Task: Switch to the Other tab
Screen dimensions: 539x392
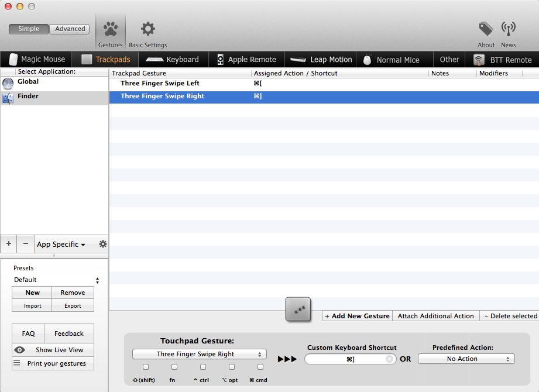Action: [x=449, y=60]
